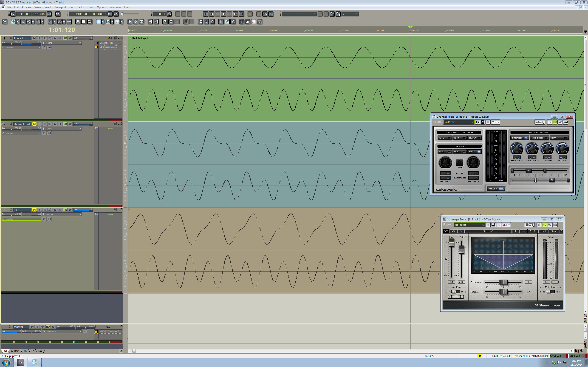Click the metronome Panic exclamation button

271,14
